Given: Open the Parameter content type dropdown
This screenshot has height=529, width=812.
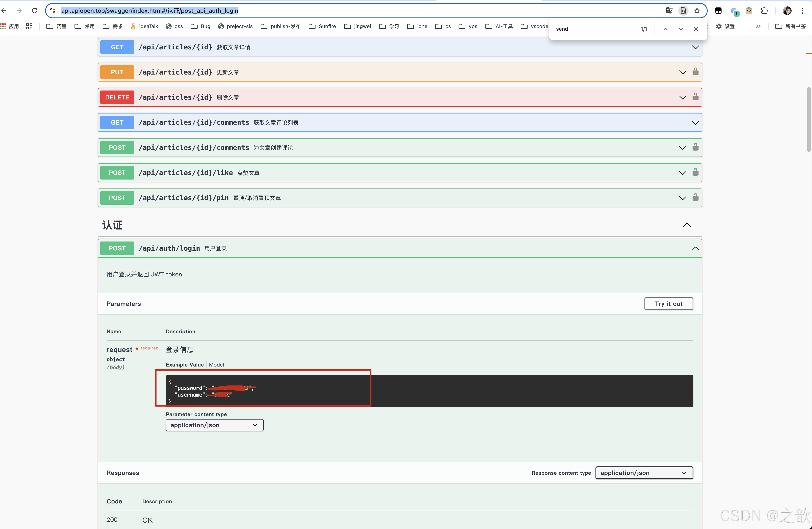Looking at the screenshot, I should click(214, 425).
